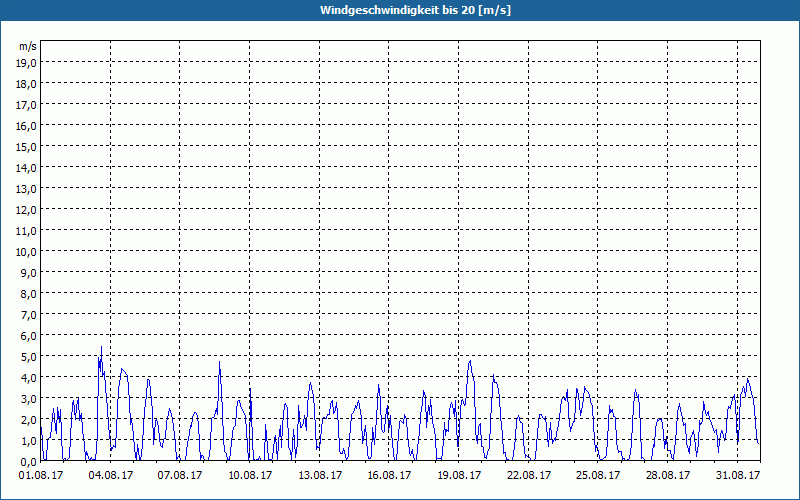
Task: Click the 'm/s' unit label
Action: point(28,46)
